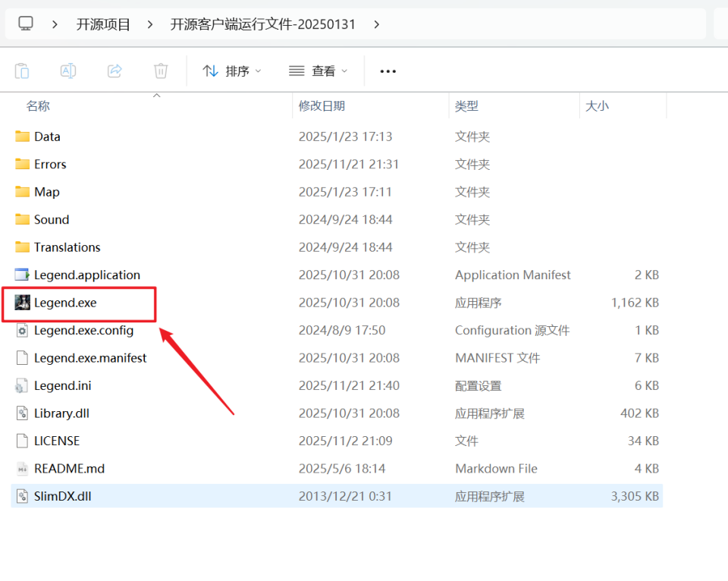Sort by 修改日期 column header

322,106
